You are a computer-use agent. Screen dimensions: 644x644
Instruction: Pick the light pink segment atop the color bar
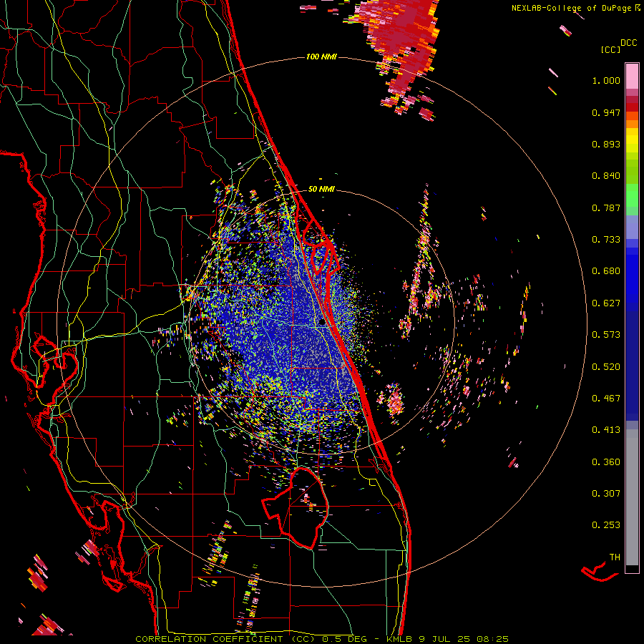coord(632,76)
